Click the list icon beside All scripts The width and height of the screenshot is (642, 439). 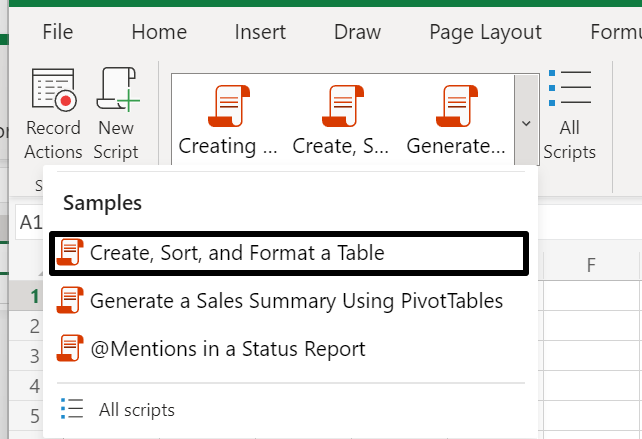pos(71,409)
